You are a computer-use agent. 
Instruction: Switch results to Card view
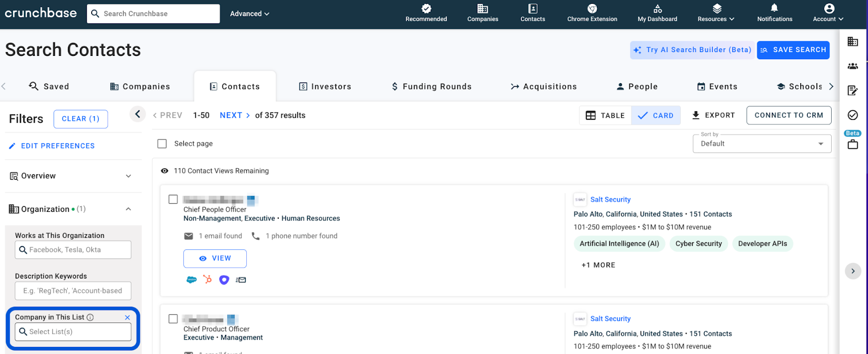point(656,116)
